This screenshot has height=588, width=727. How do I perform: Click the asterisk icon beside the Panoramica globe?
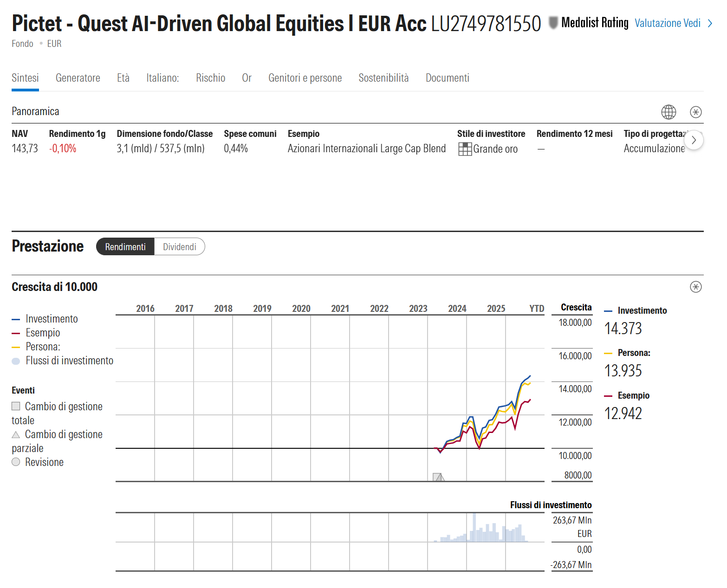696,112
